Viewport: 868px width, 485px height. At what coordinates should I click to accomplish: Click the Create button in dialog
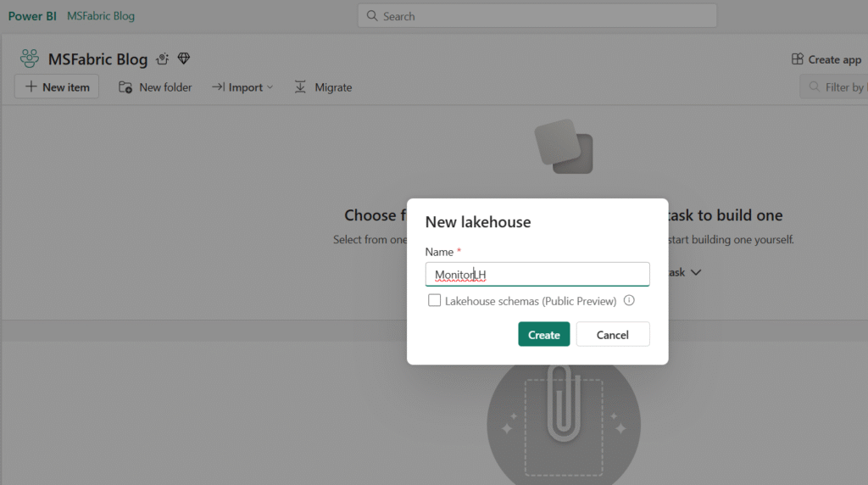tap(543, 334)
